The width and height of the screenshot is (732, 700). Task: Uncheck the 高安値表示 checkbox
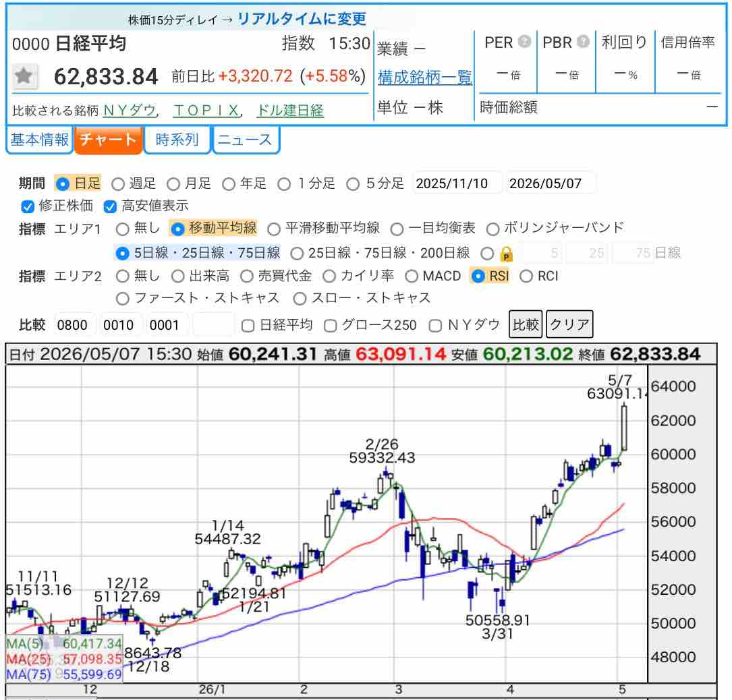tap(110, 206)
